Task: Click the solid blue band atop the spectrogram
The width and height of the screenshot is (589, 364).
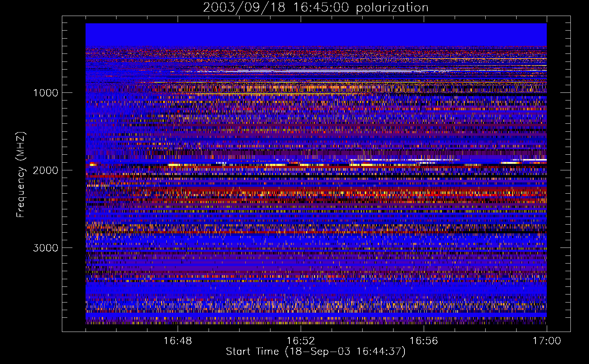Action: coord(316,35)
